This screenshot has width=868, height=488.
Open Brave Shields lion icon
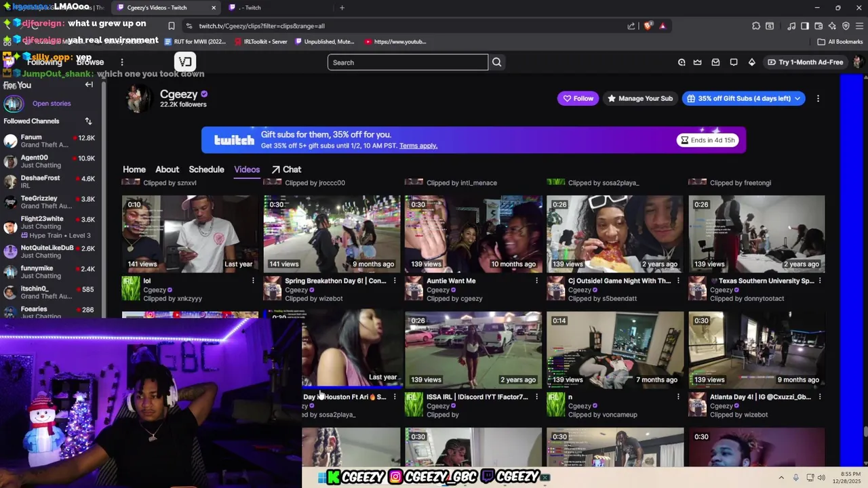[648, 26]
